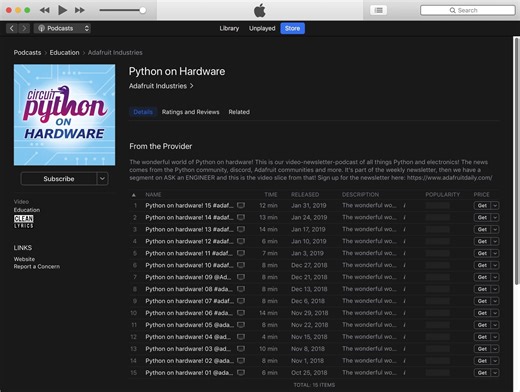Open Get dropdown for episode 11
The image size is (520, 392).
[495, 253]
